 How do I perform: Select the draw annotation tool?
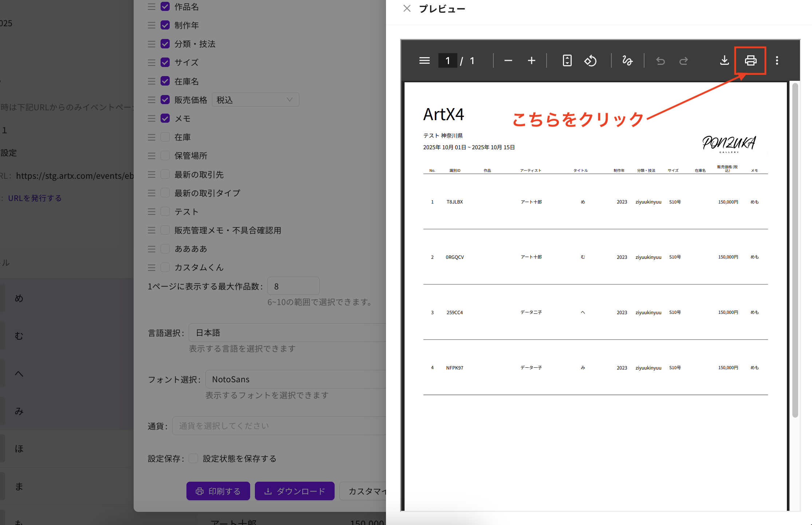tap(627, 60)
